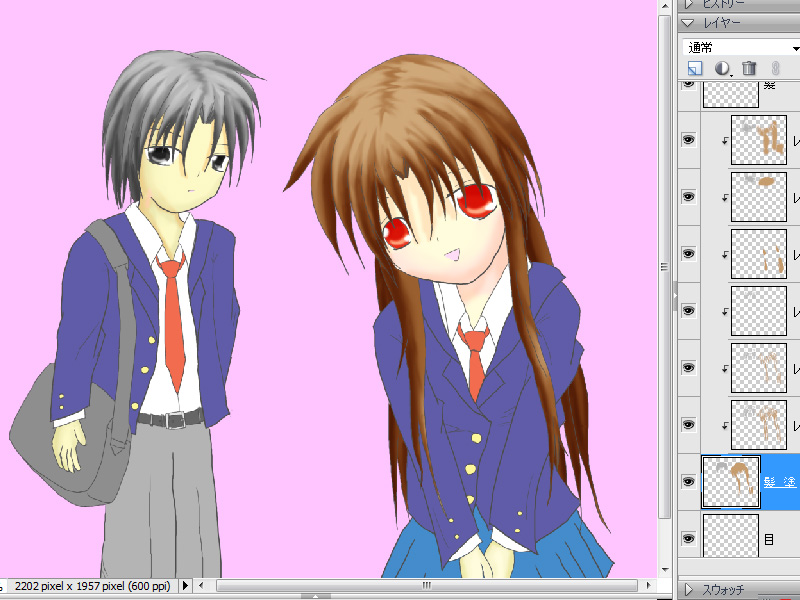This screenshot has height=600, width=800.
Task: Toggle the eye of the nearly empty clipped layer
Action: [x=689, y=311]
